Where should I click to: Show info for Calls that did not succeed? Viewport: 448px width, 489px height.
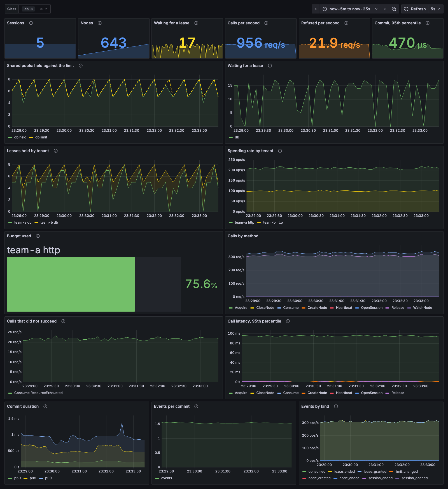tap(63, 321)
